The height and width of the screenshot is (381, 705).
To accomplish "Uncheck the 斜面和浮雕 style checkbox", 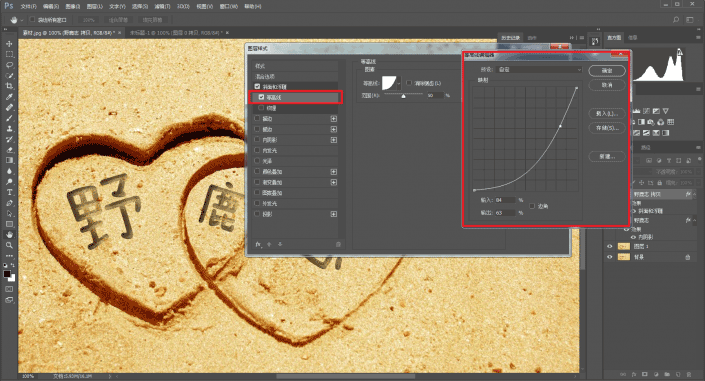I will tap(257, 86).
